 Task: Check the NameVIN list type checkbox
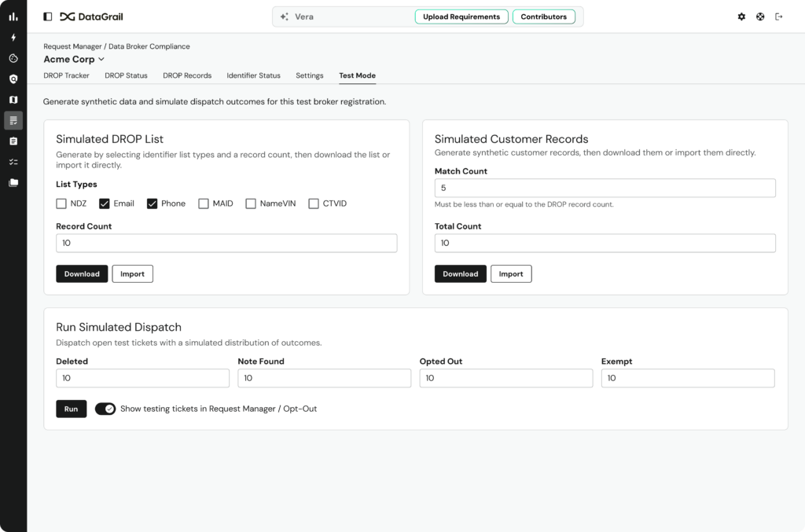pos(251,204)
